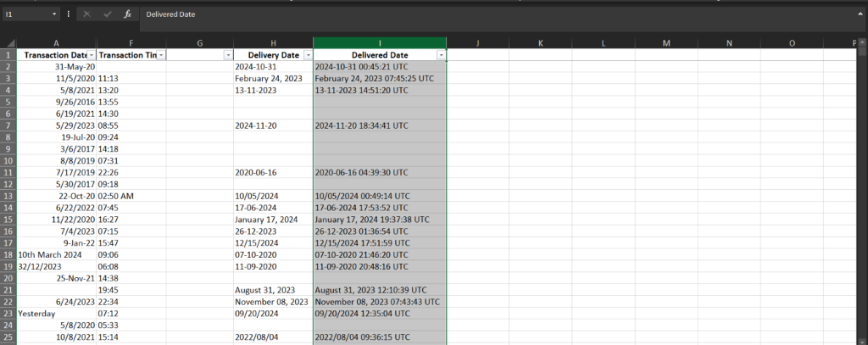868x345 pixels.
Task: Click the Enter checkmark formula bar icon
Action: (108, 14)
